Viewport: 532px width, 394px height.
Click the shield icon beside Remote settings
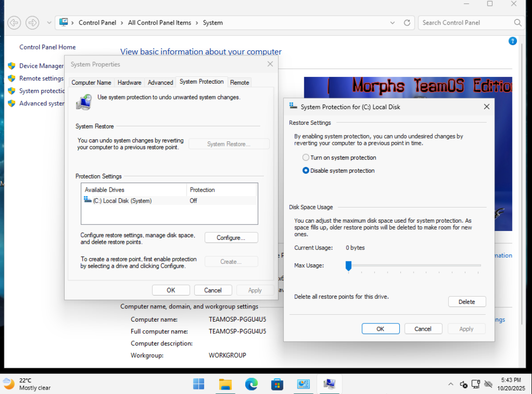click(12, 78)
